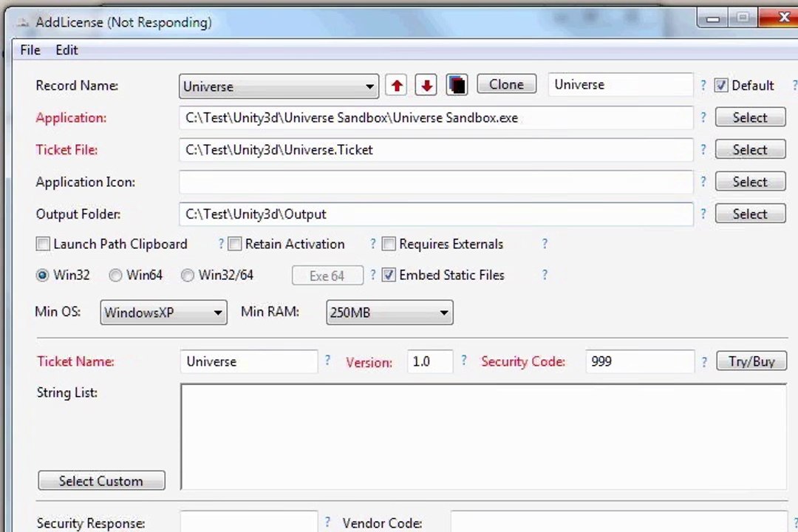Viewport: 798px width, 532px height.
Task: Click the copy record icon beside Clone
Action: 457,85
